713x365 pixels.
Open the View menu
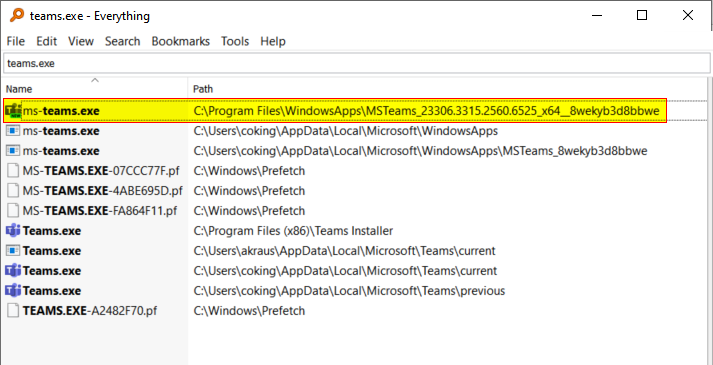(x=81, y=41)
